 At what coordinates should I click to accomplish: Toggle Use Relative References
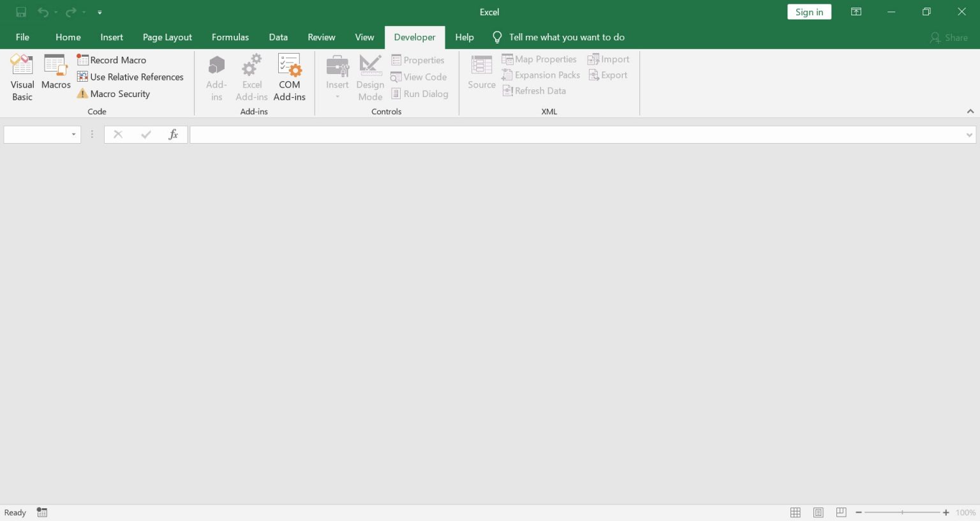130,77
